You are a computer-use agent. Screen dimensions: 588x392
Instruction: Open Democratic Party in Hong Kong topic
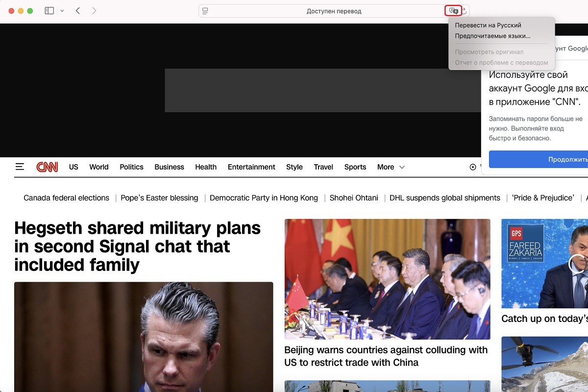(264, 198)
